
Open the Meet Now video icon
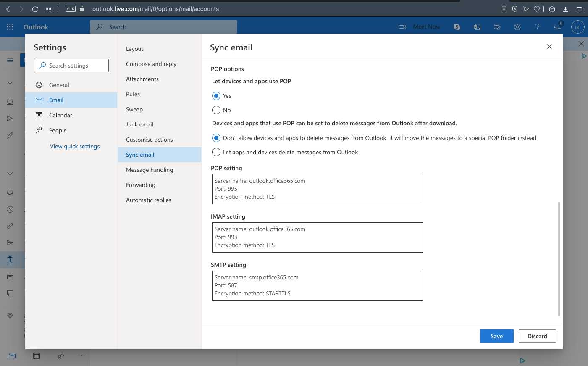(402, 27)
